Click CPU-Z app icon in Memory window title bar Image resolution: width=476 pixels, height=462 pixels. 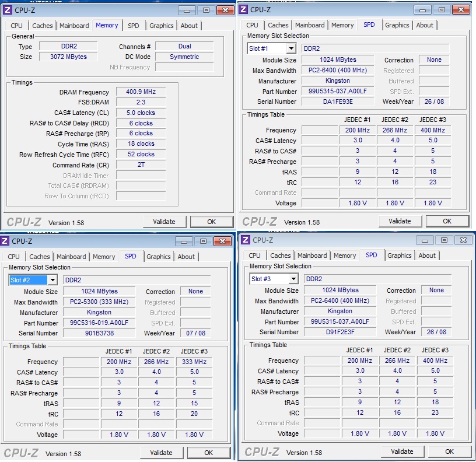click(x=8, y=10)
